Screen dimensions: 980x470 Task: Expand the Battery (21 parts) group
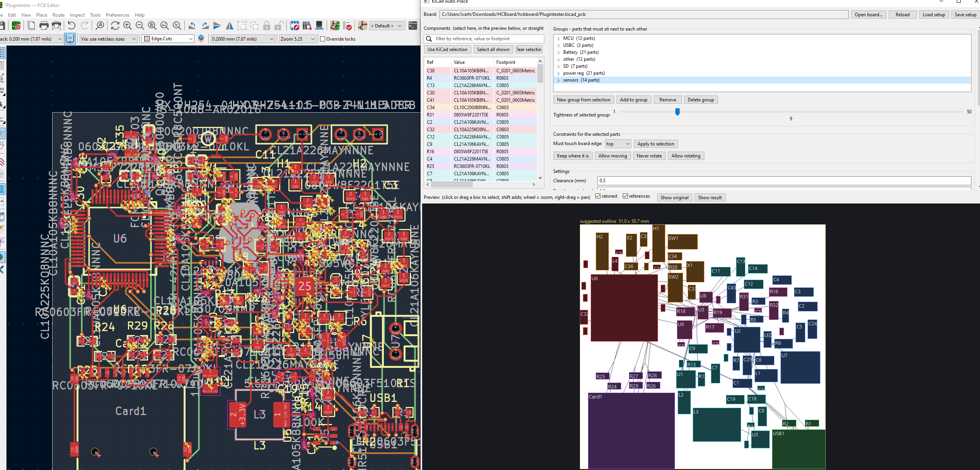click(559, 52)
